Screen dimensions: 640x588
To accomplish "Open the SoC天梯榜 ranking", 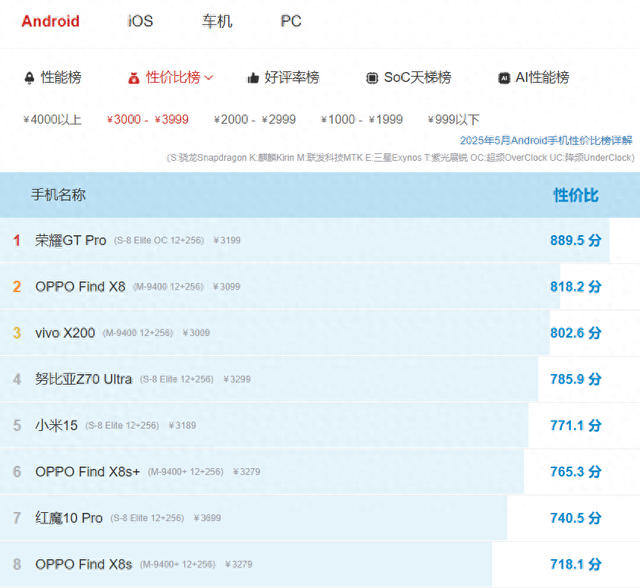I will point(417,78).
